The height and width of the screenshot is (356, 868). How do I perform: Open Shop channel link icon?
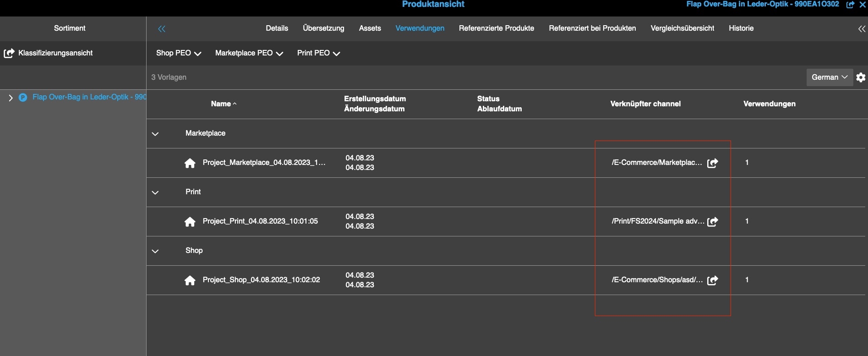pyautogui.click(x=712, y=280)
